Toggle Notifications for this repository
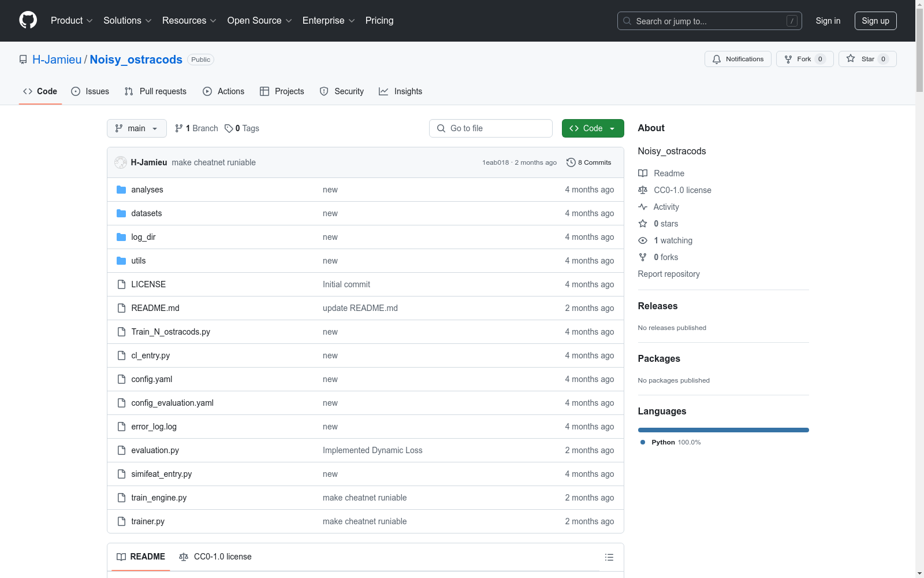The height and width of the screenshot is (578, 924). coord(737,59)
